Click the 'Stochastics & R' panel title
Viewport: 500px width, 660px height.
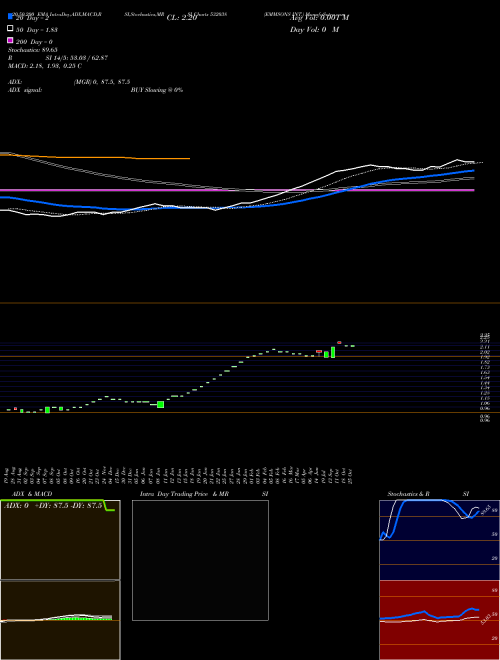[x=408, y=494]
